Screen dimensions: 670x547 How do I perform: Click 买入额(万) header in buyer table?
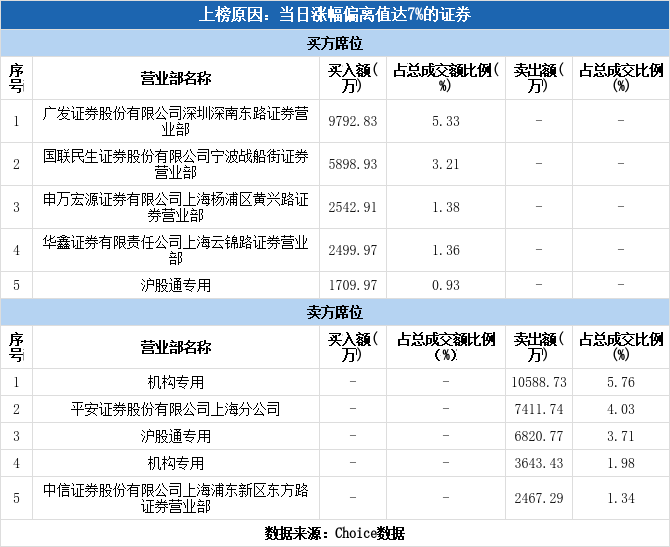tap(353, 78)
